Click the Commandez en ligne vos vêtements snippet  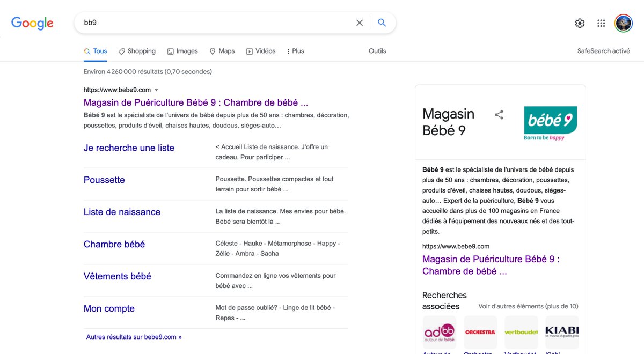(275, 281)
